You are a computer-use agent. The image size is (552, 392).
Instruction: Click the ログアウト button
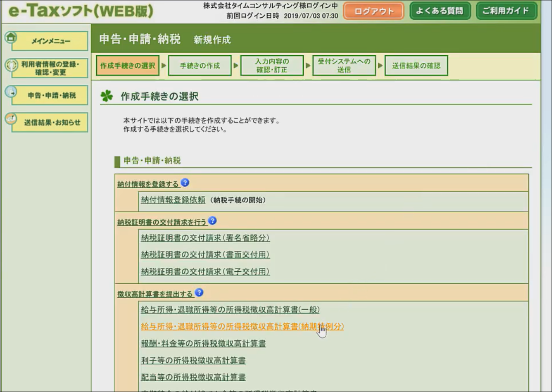point(374,11)
